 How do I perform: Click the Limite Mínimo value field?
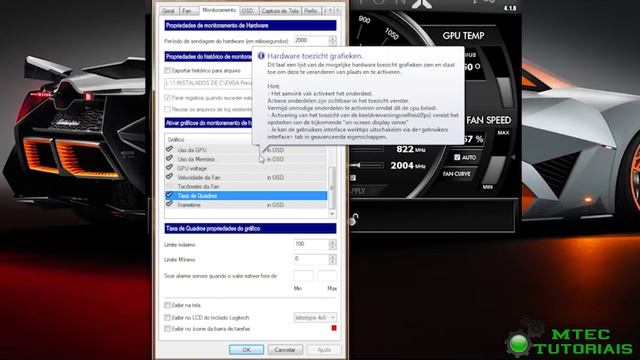pyautogui.click(x=311, y=259)
